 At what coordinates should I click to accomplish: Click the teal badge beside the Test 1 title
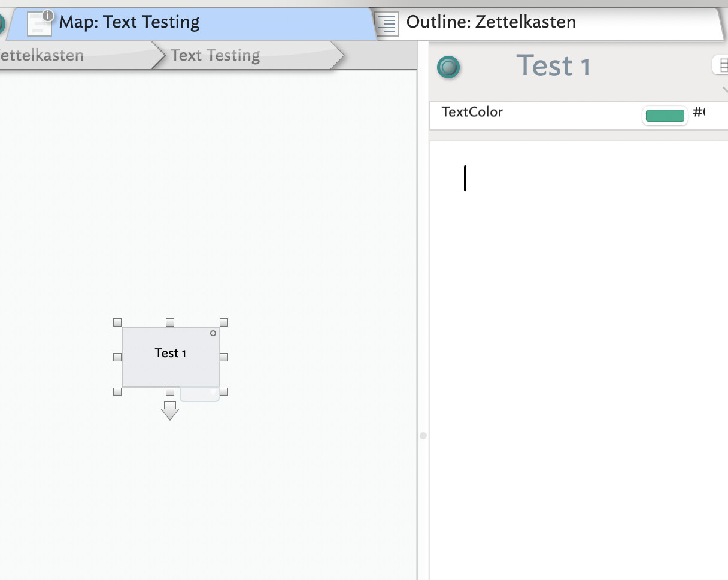[448, 67]
